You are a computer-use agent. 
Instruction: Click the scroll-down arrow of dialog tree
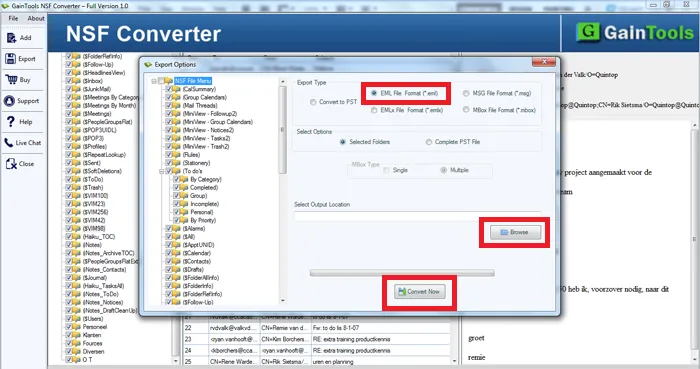tap(282, 300)
